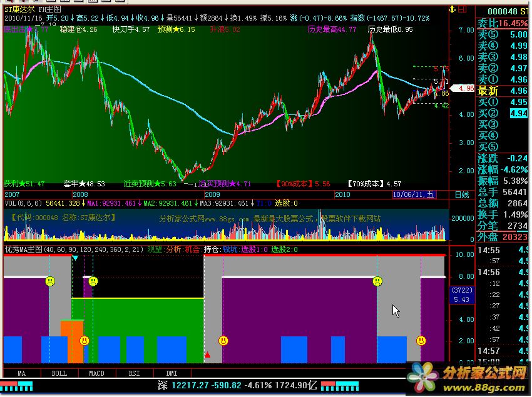Click the 稳建仓4.26 label
The image size is (532, 397).
tap(78, 29)
